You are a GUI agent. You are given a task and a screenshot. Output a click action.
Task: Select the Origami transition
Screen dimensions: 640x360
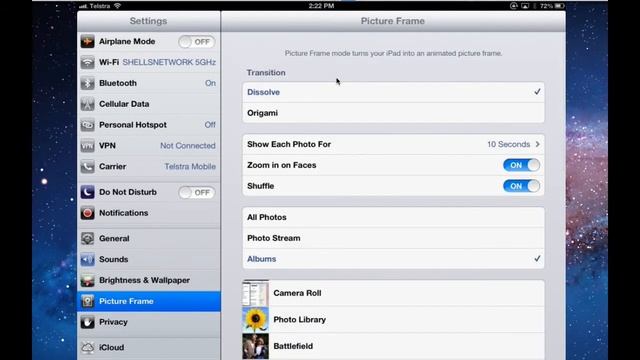393,113
